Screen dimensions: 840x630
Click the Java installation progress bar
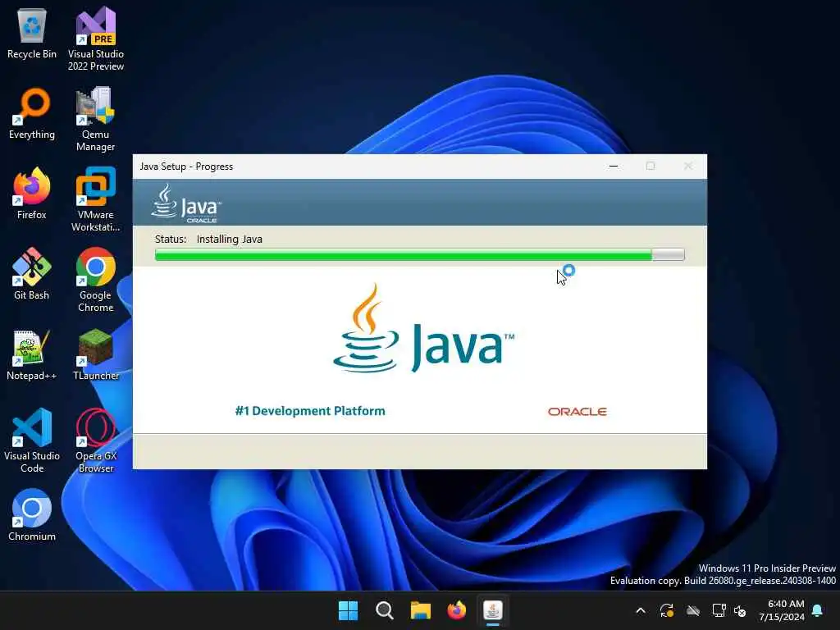[x=419, y=254]
